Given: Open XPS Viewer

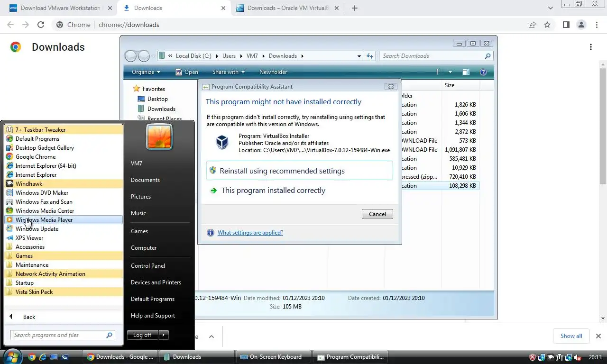Looking at the screenshot, I should (64, 237).
